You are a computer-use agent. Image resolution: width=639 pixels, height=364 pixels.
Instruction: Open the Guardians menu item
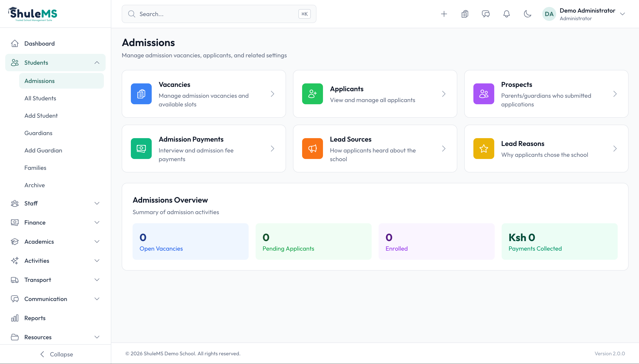tap(38, 133)
